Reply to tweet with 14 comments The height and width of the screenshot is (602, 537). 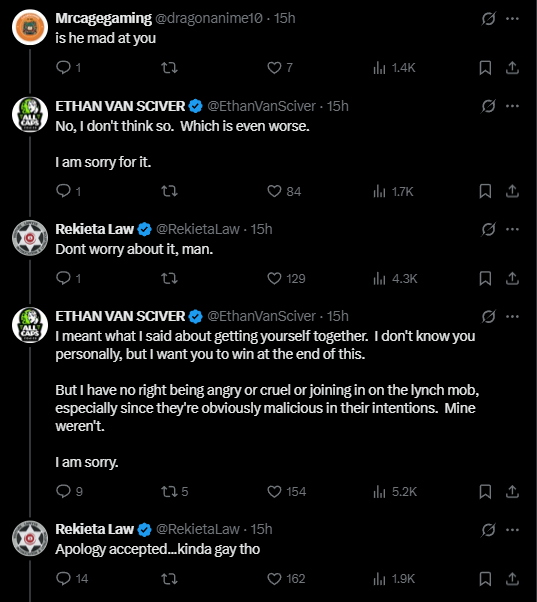click(x=72, y=579)
